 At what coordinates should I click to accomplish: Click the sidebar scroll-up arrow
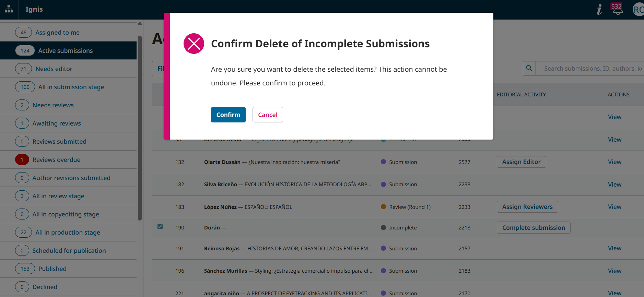pyautogui.click(x=140, y=24)
